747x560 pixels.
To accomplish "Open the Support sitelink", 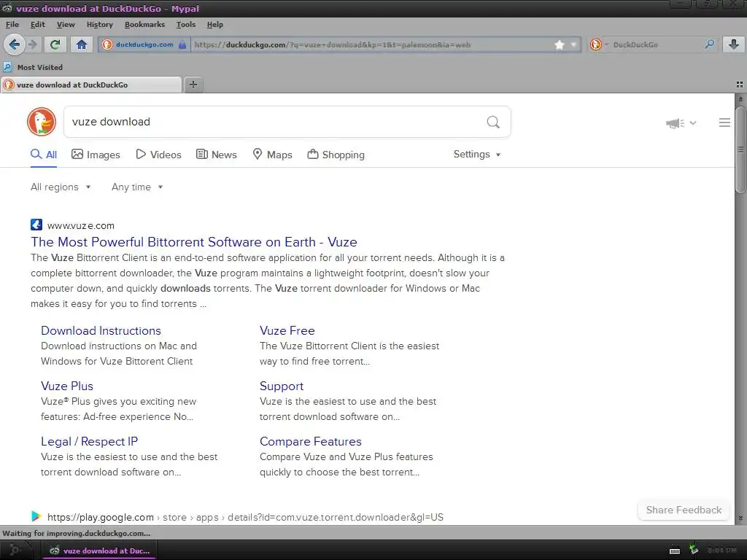I will tap(282, 386).
